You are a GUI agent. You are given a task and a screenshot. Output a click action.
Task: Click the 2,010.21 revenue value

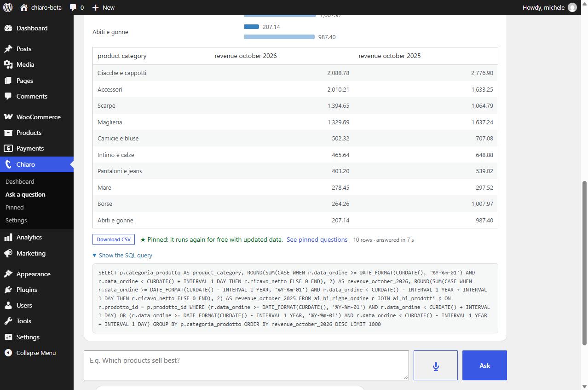pos(338,89)
